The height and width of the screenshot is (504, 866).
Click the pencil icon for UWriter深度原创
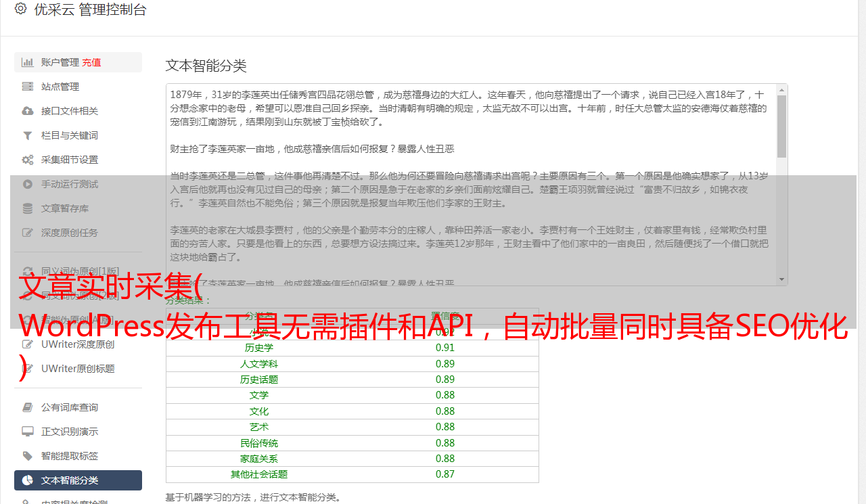(x=28, y=344)
